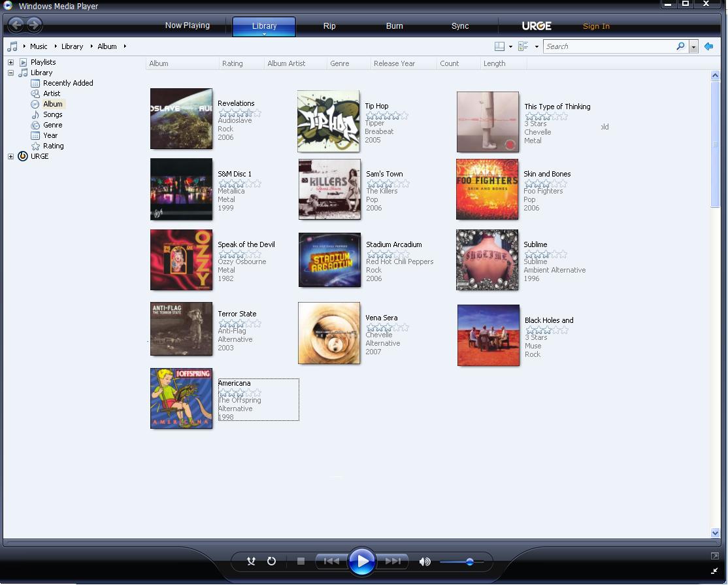Click the Vena Sera album title
Image resolution: width=728 pixels, height=585 pixels.
click(381, 318)
